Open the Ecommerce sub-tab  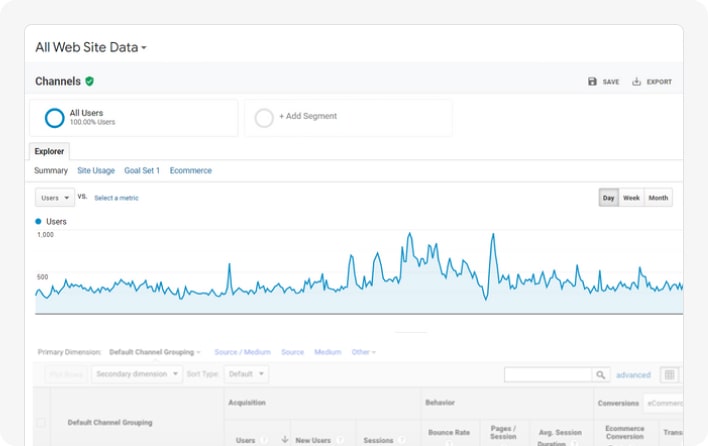pos(191,171)
